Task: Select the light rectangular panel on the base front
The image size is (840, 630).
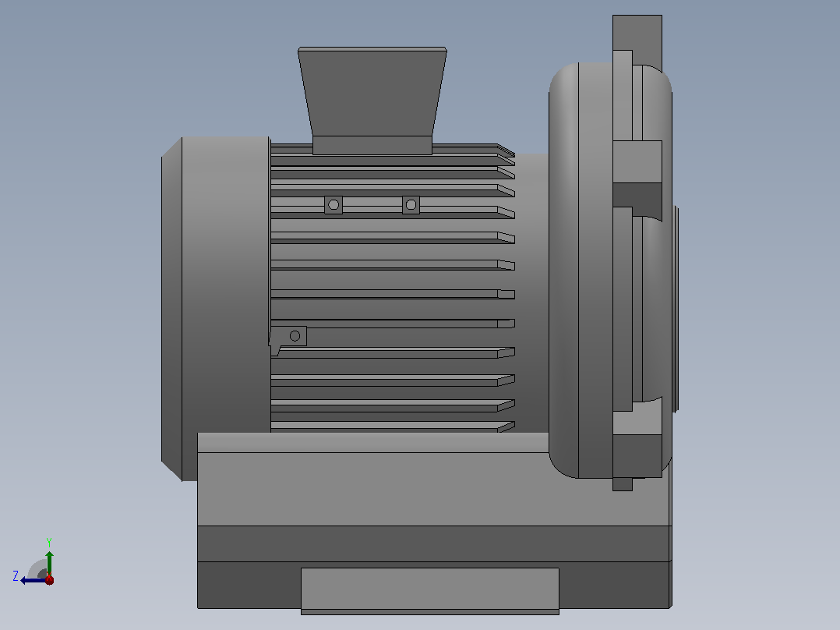Action: (x=429, y=591)
